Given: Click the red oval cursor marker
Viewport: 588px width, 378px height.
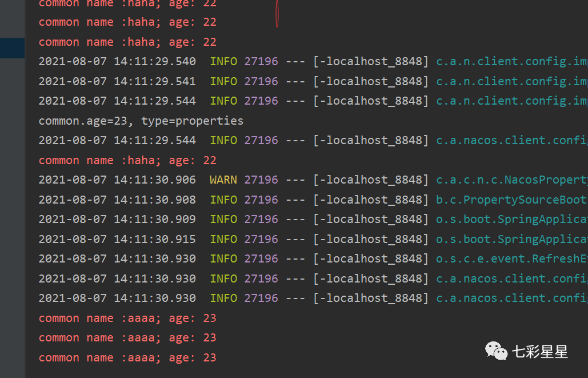Looking at the screenshot, I should [x=277, y=13].
